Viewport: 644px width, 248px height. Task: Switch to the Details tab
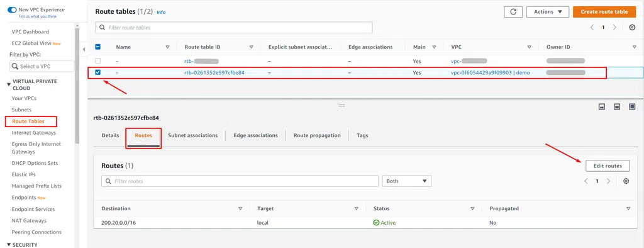tap(111, 135)
